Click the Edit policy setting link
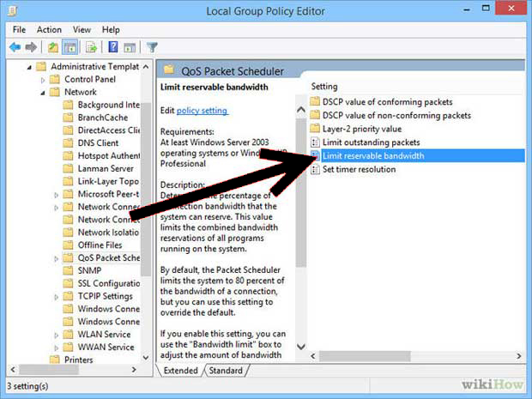Viewport: 532px width, 399px height. [x=202, y=111]
